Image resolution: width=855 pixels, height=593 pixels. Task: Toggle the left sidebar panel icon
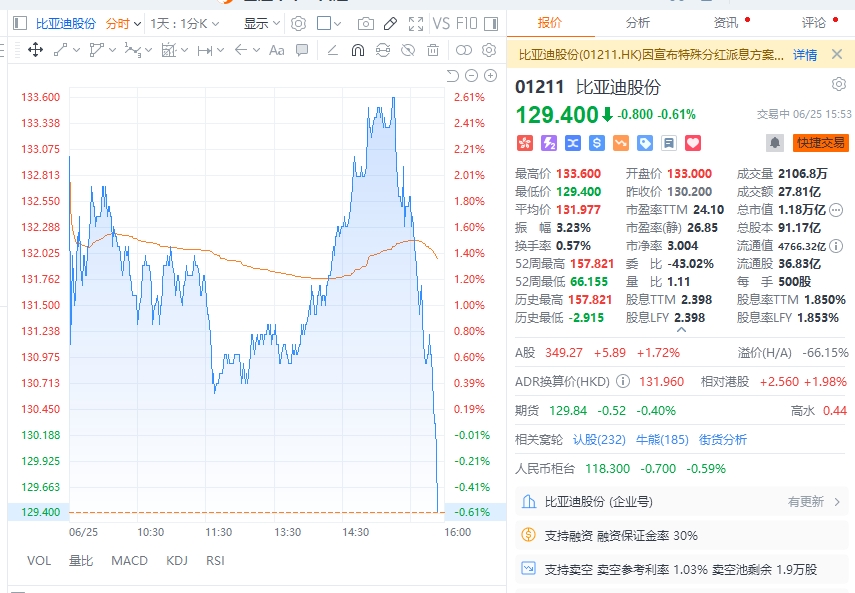click(x=20, y=23)
